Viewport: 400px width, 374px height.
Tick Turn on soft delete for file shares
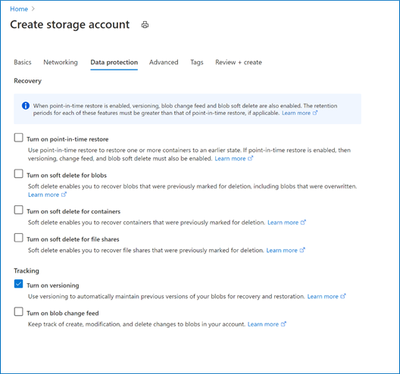18,238
